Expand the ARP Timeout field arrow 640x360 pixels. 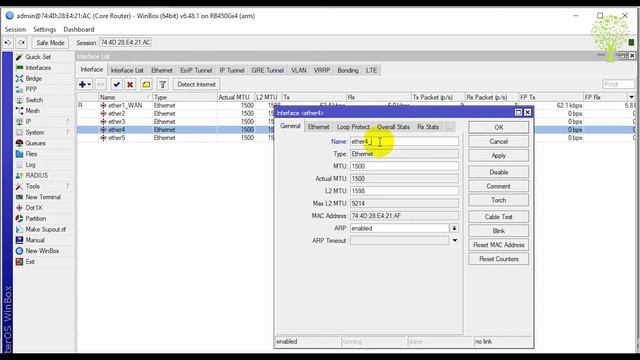[454, 240]
